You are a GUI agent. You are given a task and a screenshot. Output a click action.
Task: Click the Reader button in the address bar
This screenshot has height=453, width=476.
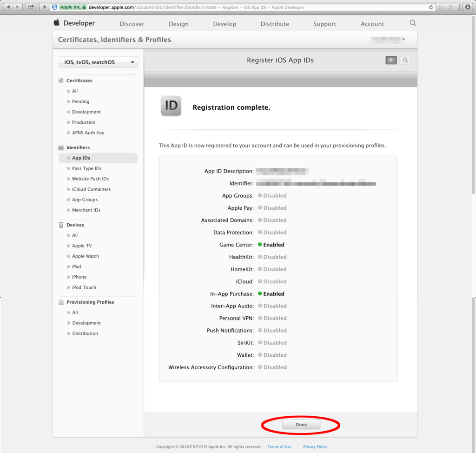tap(448, 7)
